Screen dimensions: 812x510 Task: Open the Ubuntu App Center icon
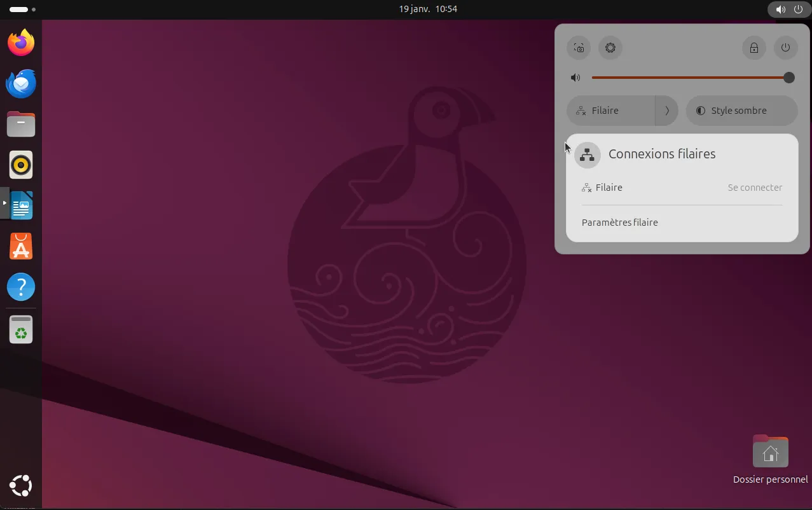pos(21,246)
